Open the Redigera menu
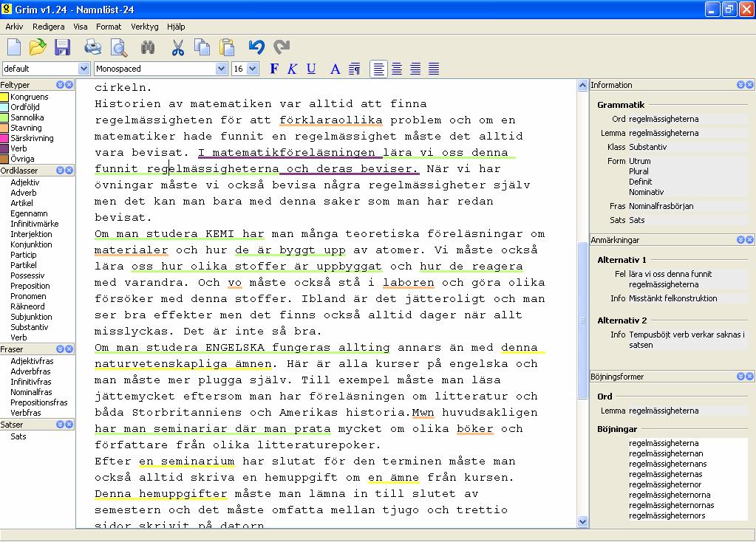Viewport: 756px width, 542px height. click(48, 27)
